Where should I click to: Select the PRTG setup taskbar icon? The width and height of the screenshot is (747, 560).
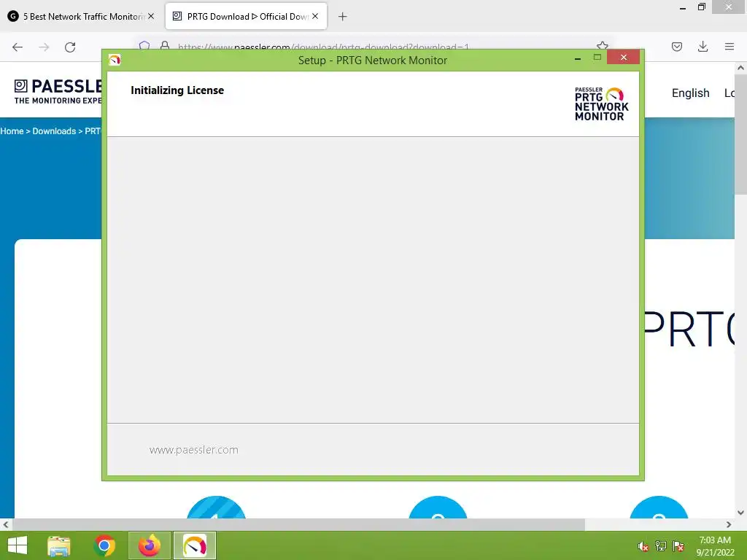(x=194, y=545)
